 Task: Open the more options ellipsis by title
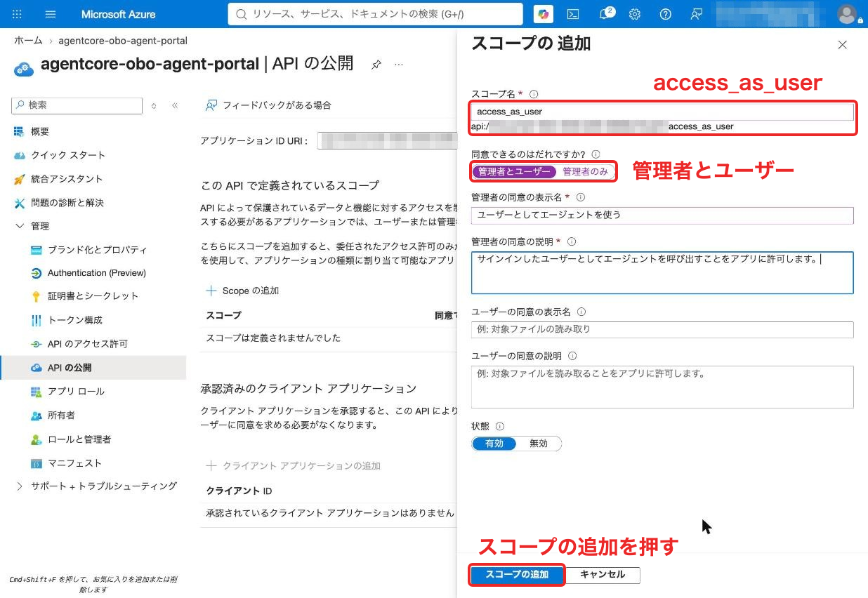point(399,65)
